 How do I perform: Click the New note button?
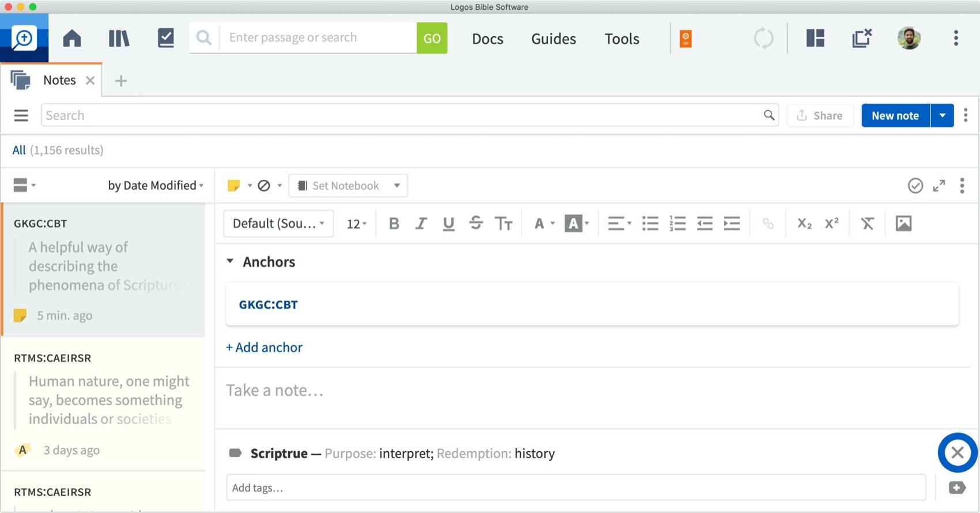coord(895,116)
